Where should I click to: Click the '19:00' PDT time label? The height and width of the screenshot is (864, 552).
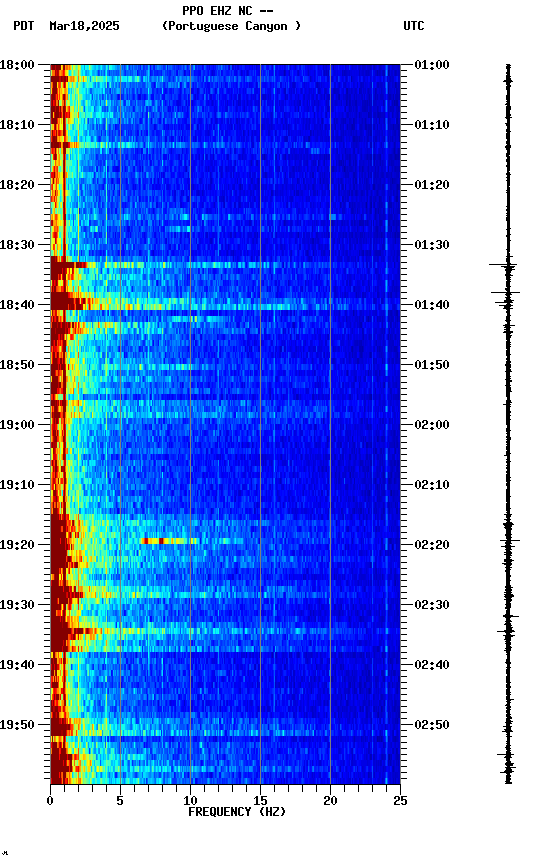tap(17, 425)
